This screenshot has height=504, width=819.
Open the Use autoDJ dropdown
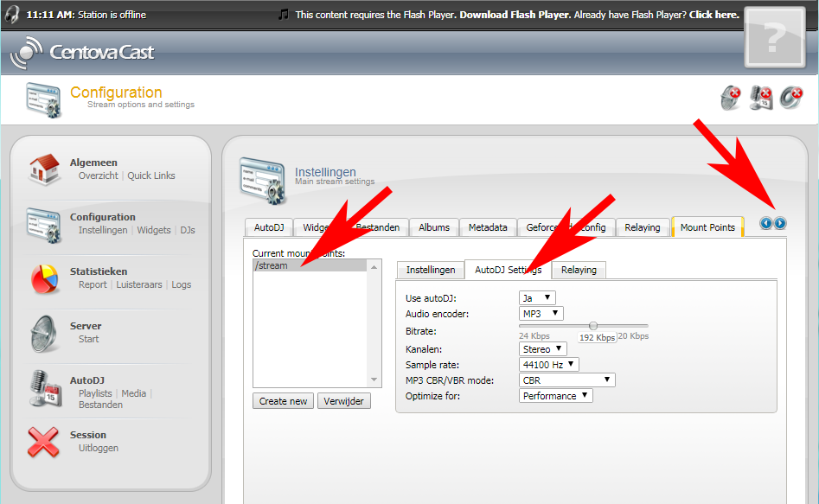pos(537,297)
